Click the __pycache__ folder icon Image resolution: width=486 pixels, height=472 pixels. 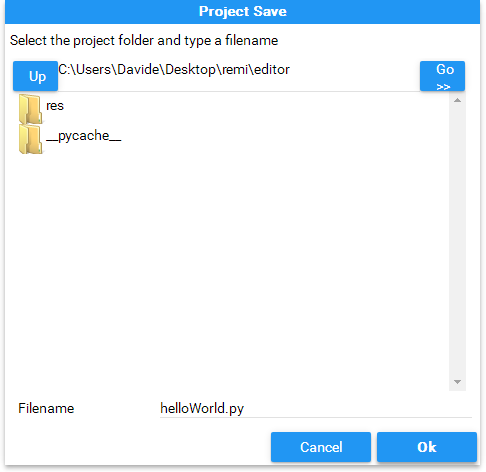click(x=30, y=139)
